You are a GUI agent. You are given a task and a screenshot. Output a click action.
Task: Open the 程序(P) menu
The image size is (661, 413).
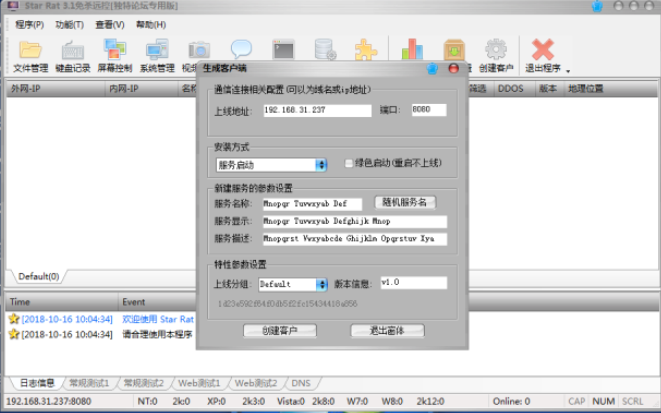(x=30, y=24)
